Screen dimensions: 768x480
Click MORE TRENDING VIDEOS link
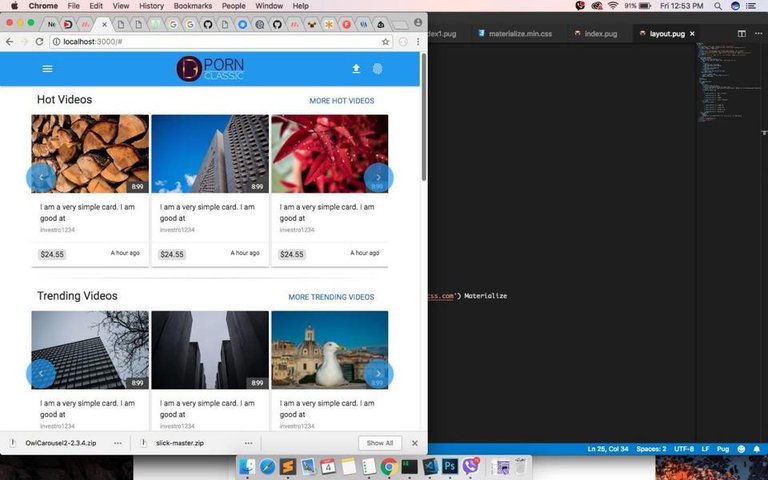[332, 297]
